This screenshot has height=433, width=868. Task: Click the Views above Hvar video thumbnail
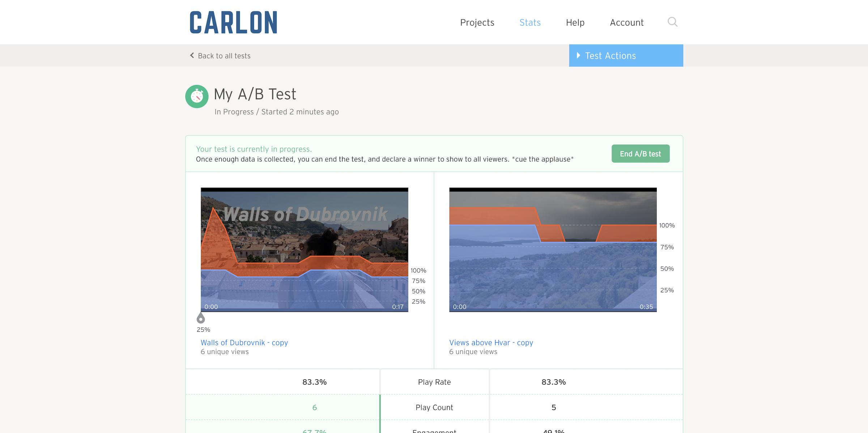[553, 250]
